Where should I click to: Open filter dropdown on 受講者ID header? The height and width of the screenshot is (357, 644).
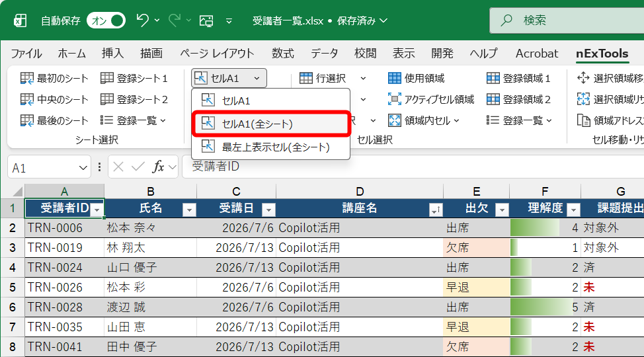(97, 210)
